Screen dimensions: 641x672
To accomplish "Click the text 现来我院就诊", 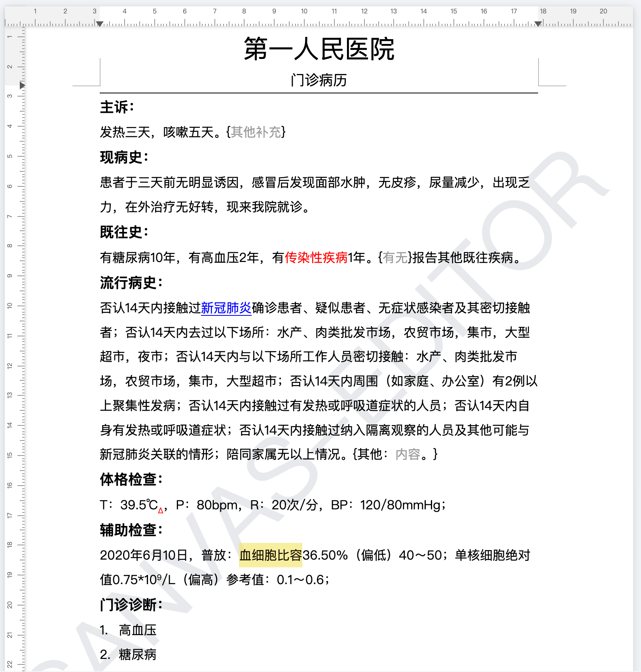I will point(264,207).
